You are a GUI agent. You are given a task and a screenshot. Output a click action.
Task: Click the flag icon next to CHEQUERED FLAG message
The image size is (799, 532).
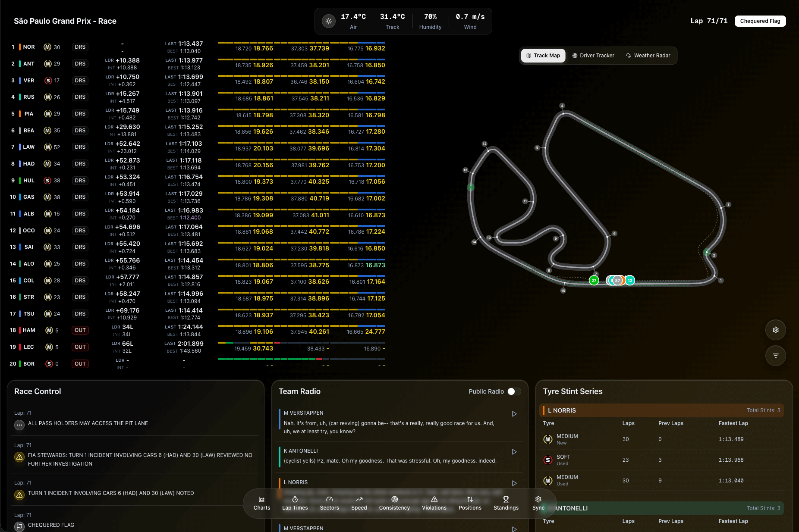(x=19, y=526)
